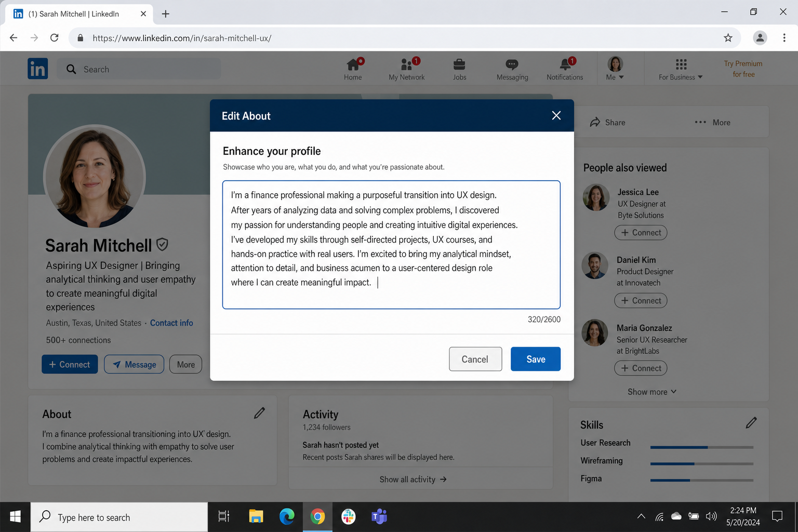Open Daniel Kim's profile photo
Image resolution: width=798 pixels, height=532 pixels.
click(595, 265)
